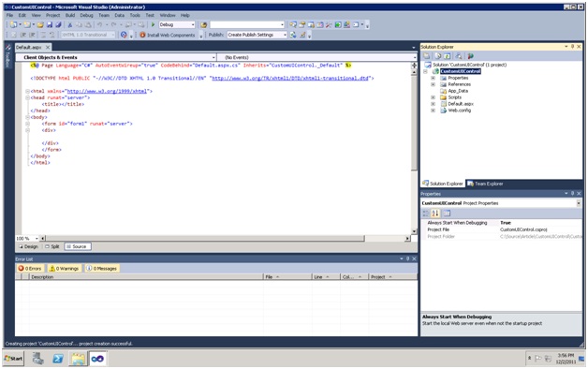Open Windows Explorer from the taskbar
Screen dimensions: 588x369
[x=78, y=359]
